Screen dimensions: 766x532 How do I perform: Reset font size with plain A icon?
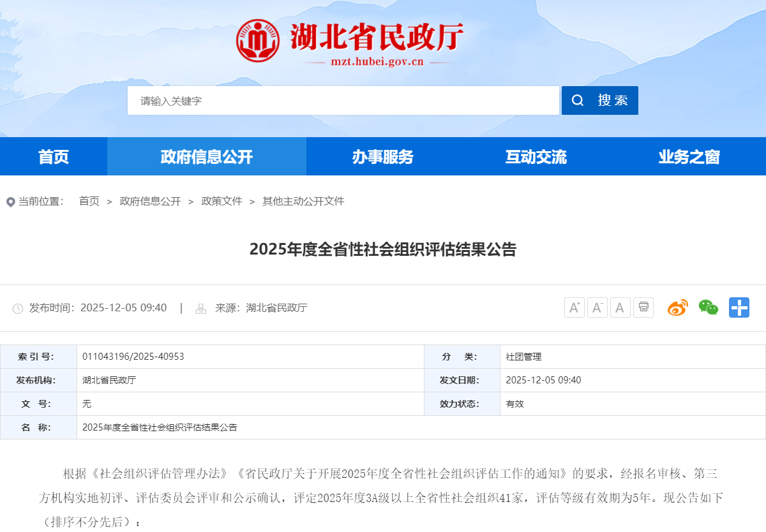(620, 307)
